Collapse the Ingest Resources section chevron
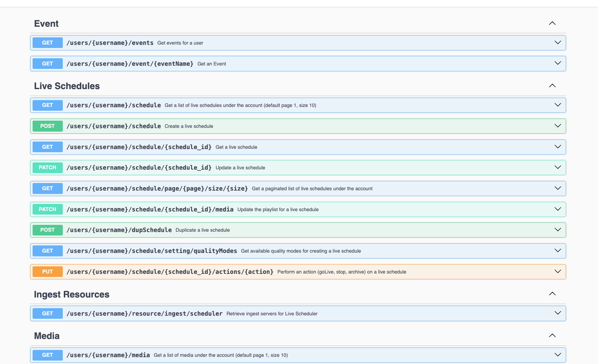Viewport: 598px width, 364px height. (552, 294)
